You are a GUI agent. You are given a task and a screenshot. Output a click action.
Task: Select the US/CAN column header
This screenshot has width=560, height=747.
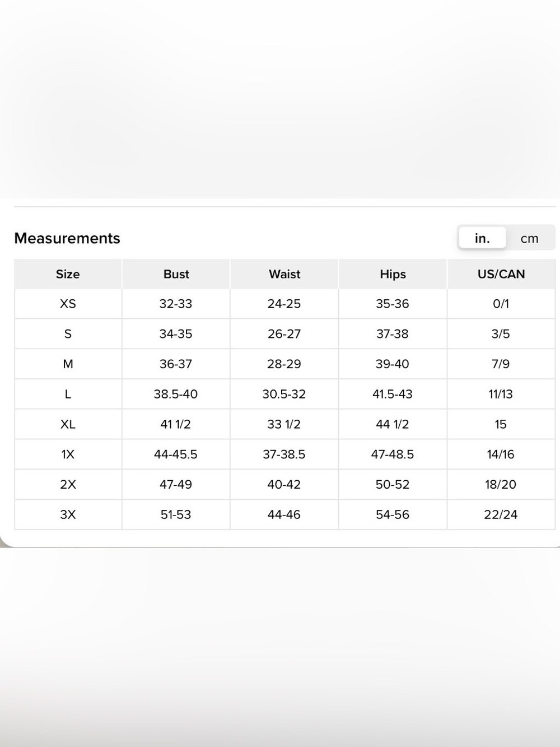(x=501, y=274)
